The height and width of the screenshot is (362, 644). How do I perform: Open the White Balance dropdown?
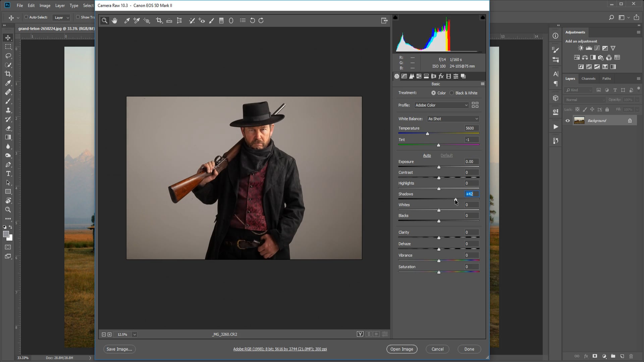453,119
